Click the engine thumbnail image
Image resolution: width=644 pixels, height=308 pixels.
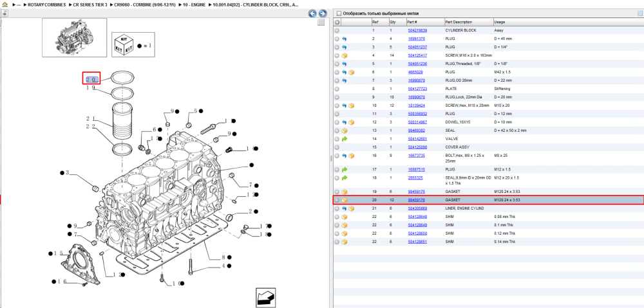coord(74,37)
